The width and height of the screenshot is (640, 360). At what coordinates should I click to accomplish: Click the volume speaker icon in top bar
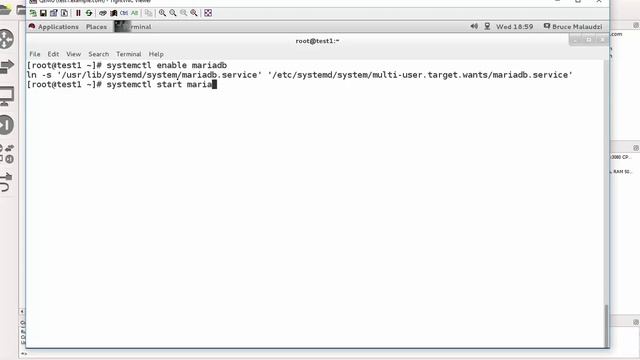474,27
